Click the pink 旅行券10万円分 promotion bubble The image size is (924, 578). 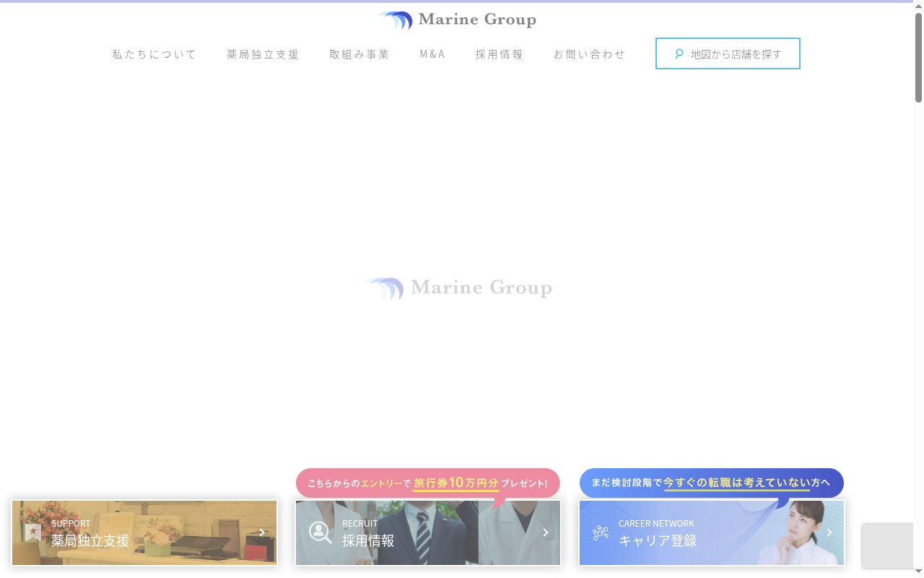click(x=428, y=483)
